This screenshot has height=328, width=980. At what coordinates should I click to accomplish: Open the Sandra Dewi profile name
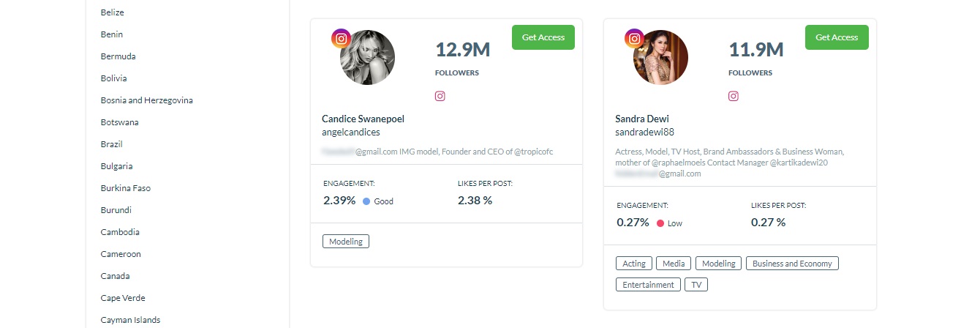pos(642,119)
